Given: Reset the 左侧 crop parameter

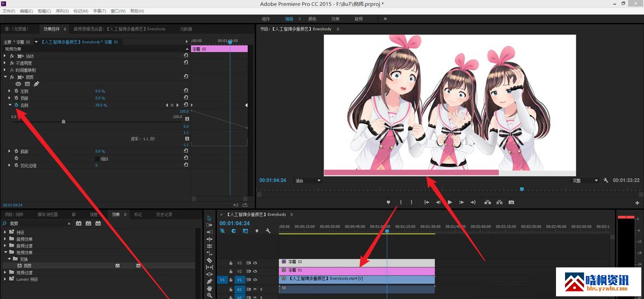Looking at the screenshot, I should click(186, 91).
